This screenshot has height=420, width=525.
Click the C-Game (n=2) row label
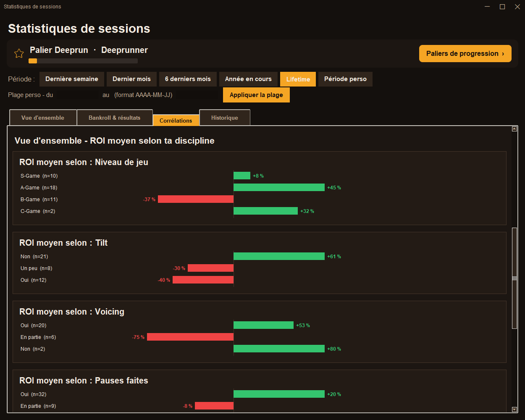38,211
